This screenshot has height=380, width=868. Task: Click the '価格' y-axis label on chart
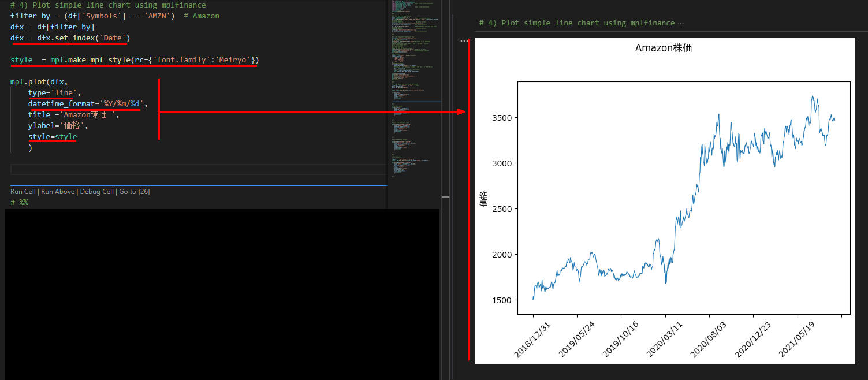click(x=483, y=198)
